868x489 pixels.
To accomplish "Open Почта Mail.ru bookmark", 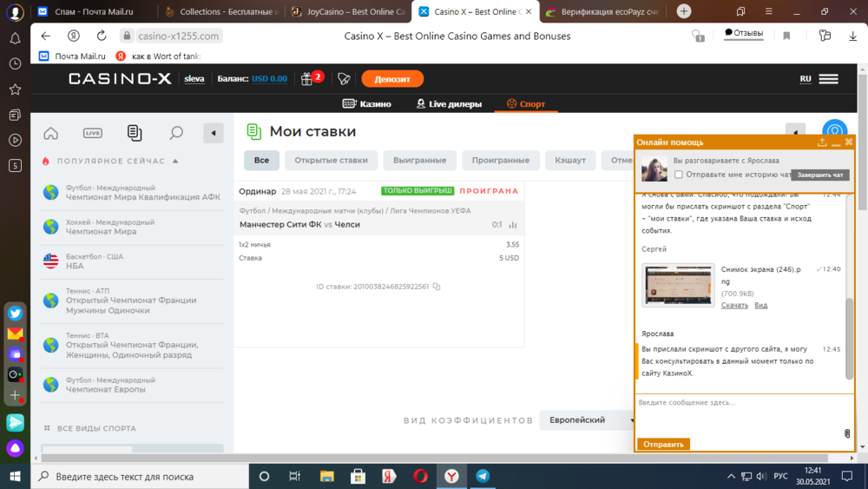I will [x=72, y=56].
